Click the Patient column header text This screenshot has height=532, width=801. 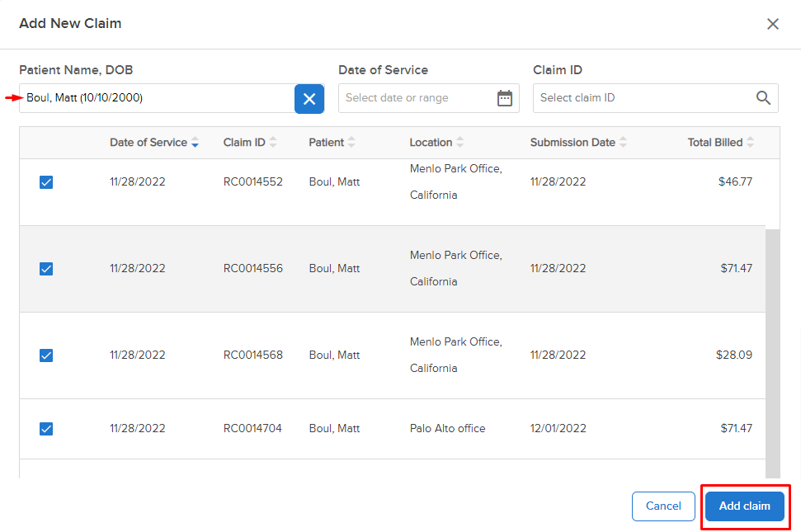pyautogui.click(x=327, y=143)
